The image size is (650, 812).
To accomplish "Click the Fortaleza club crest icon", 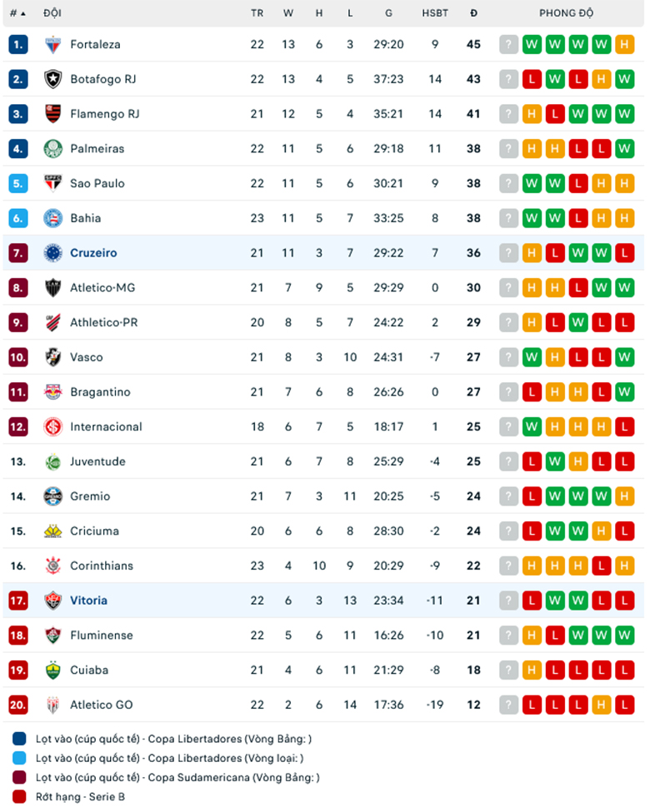I will (x=52, y=44).
